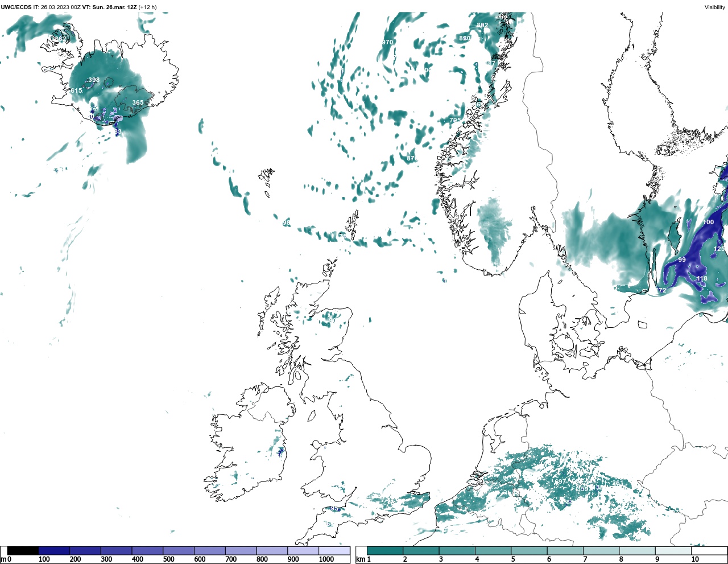The height and width of the screenshot is (564, 728).
Task: Click the 4 km legend swatch
Action: 493,551
